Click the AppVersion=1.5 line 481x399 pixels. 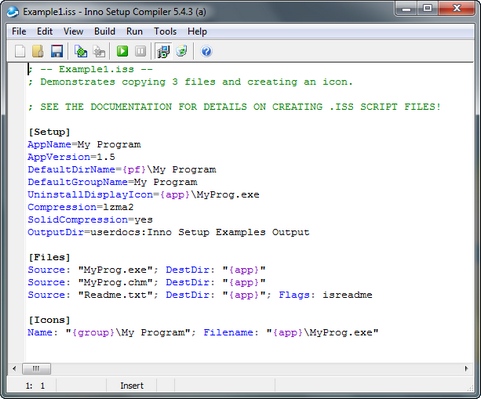point(71,157)
